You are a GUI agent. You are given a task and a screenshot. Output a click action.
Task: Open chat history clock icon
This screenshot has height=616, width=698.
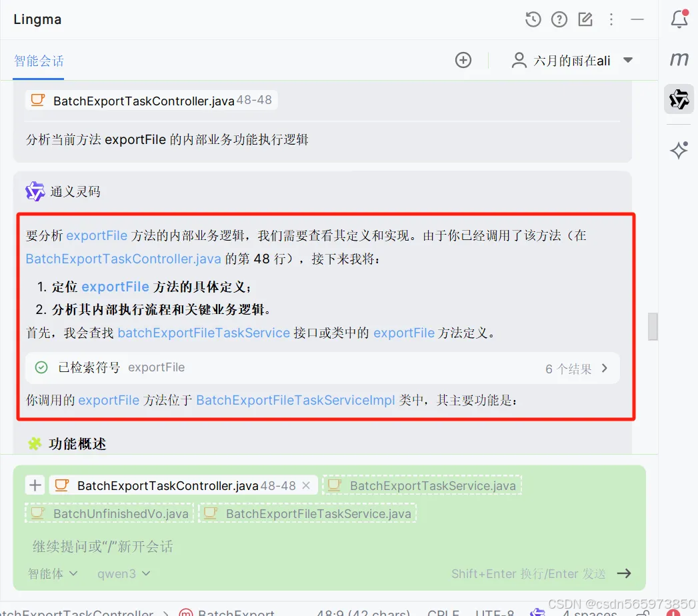[x=533, y=19]
